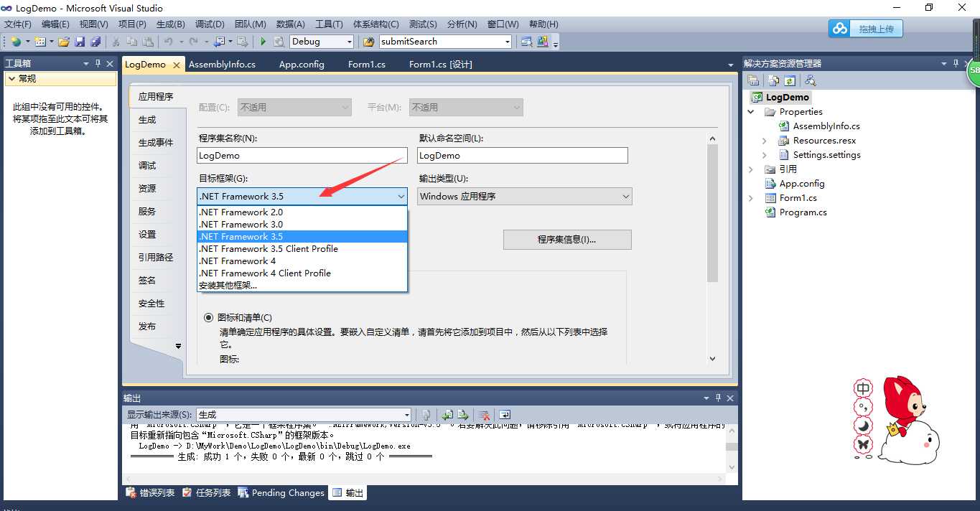Image resolution: width=980 pixels, height=511 pixels.
Task: Expand the Form1.cs node
Action: pyautogui.click(x=751, y=198)
